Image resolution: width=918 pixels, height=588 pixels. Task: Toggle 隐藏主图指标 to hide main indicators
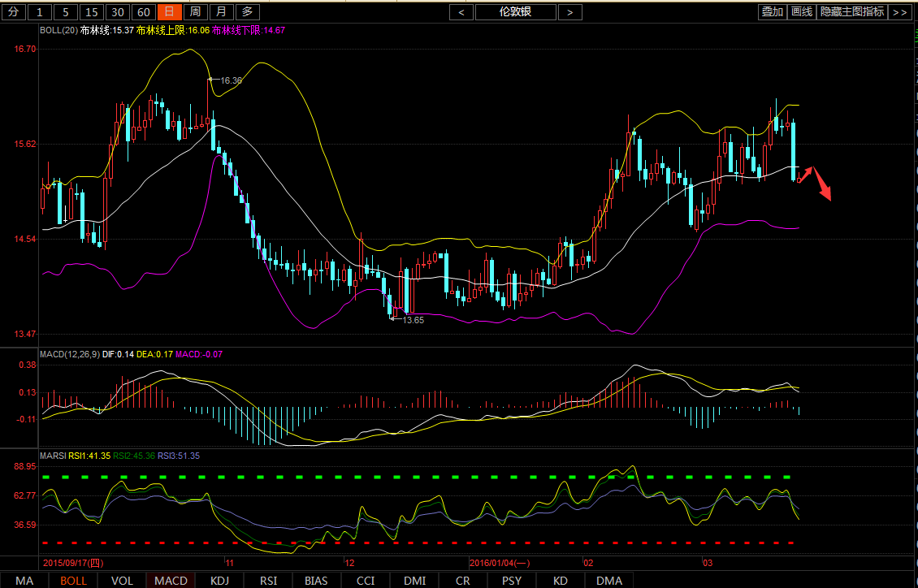coord(852,12)
